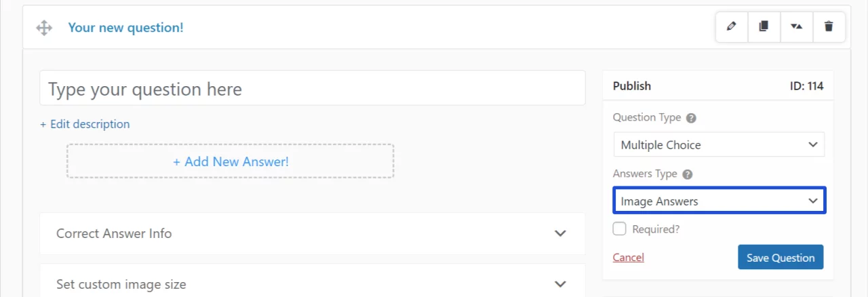Image resolution: width=868 pixels, height=297 pixels.
Task: Open the Multiple Choice question type dropdown
Action: point(719,144)
